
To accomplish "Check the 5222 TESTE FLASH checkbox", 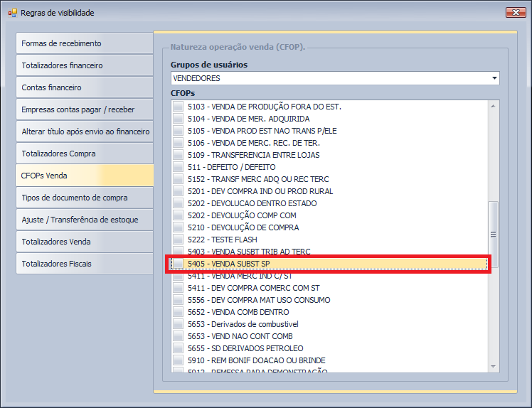I will pyautogui.click(x=178, y=240).
